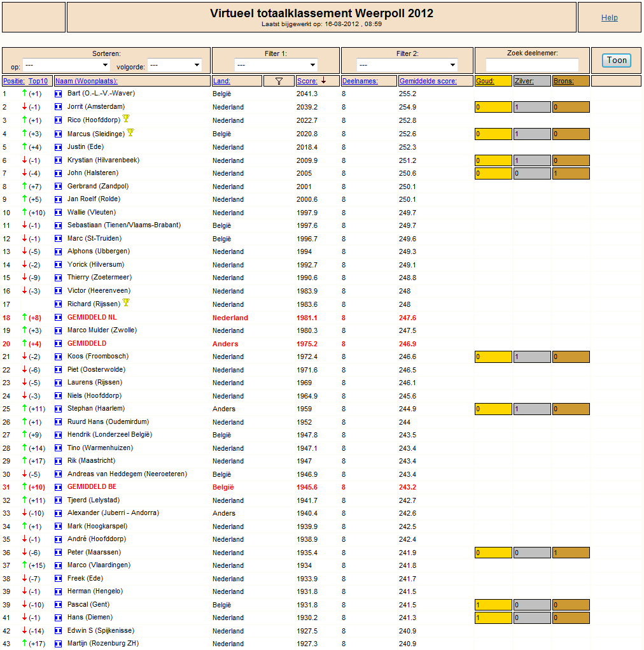Click the Naam (Woonplaats) column header
The width and height of the screenshot is (644, 650).
click(87, 81)
